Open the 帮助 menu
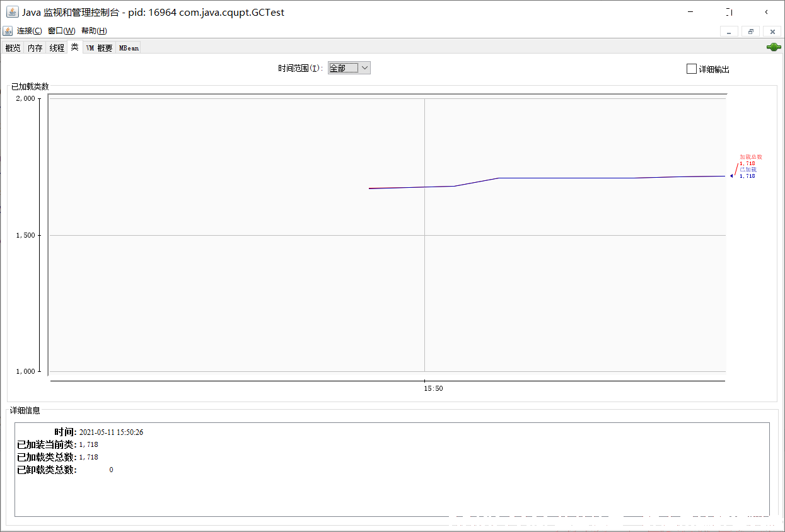 click(x=94, y=31)
